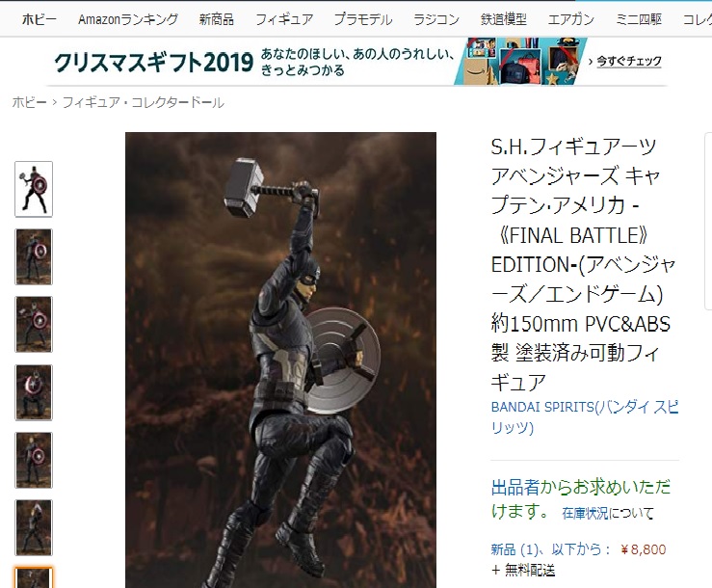
Task: Open the 鉄道模型 navigation item
Action: click(x=504, y=19)
